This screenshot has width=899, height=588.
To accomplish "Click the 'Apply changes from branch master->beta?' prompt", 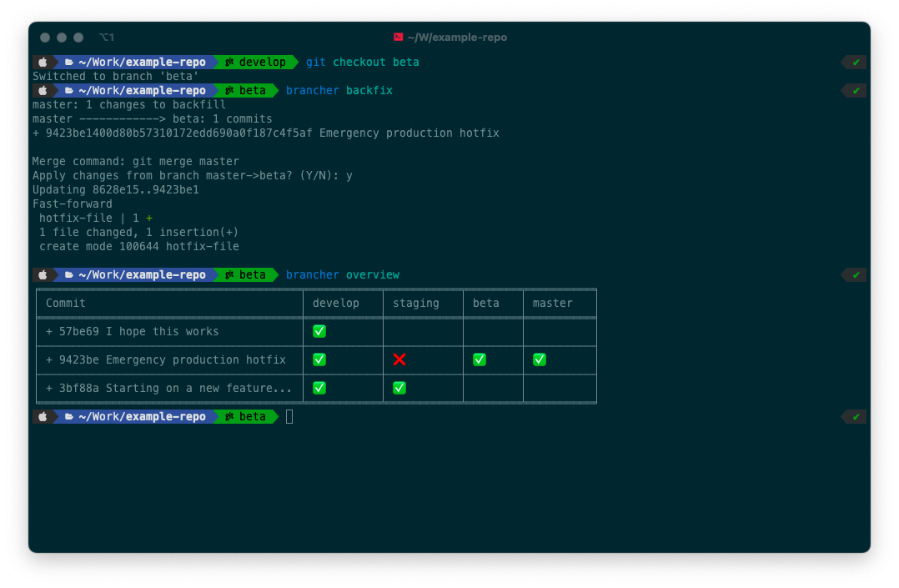I will point(193,175).
